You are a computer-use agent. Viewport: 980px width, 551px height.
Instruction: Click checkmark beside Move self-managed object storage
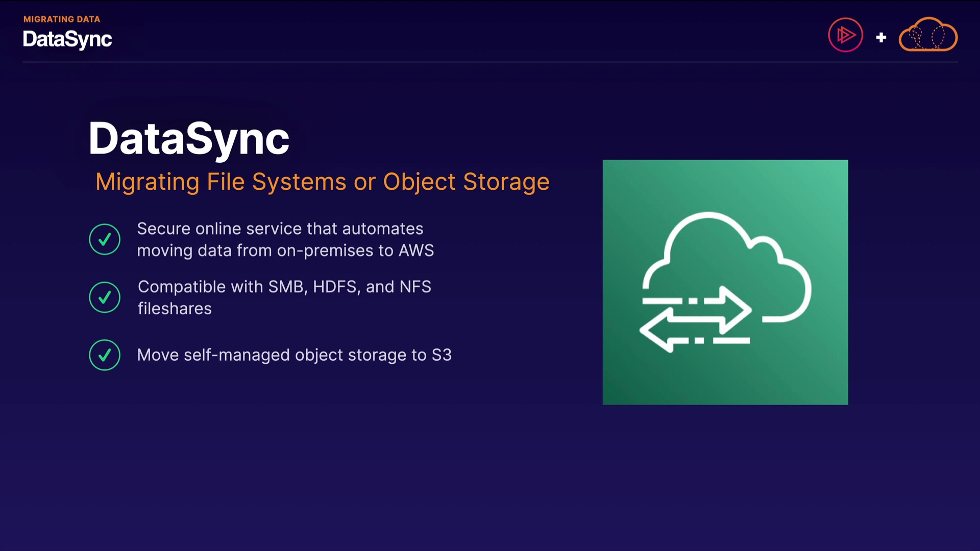pos(105,355)
